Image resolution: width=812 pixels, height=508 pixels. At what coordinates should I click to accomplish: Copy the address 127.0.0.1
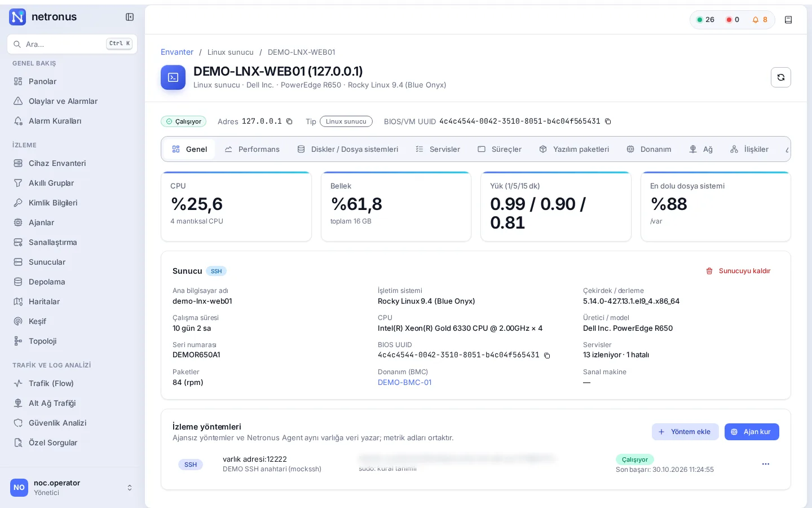[x=289, y=121]
